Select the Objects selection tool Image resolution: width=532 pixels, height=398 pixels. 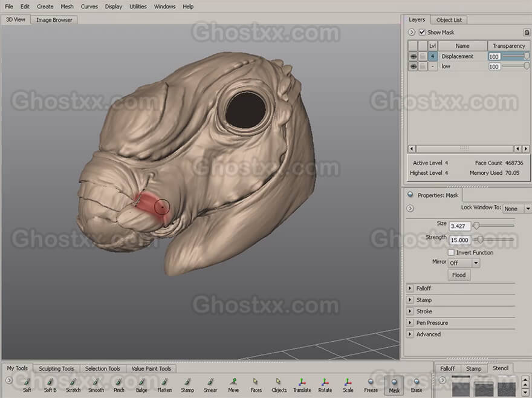tap(279, 385)
